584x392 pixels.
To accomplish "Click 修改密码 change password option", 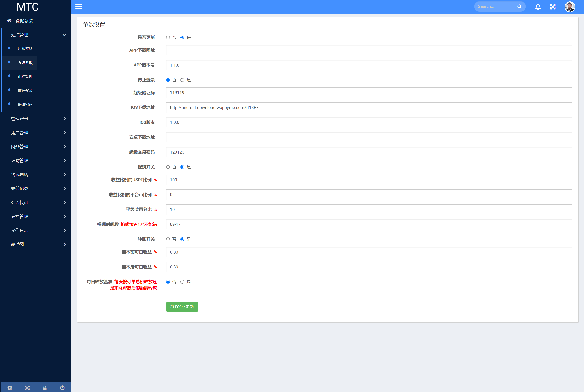I will click(x=25, y=104).
